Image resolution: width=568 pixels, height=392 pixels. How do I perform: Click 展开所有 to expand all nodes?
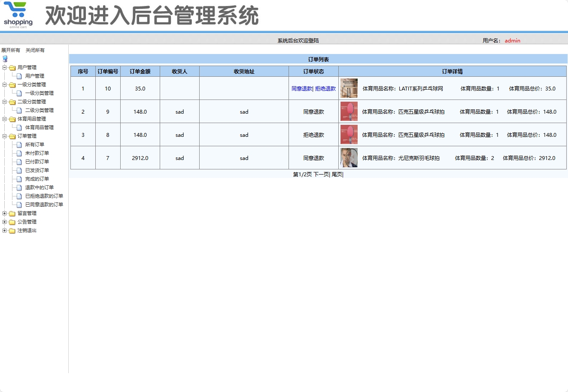11,50
